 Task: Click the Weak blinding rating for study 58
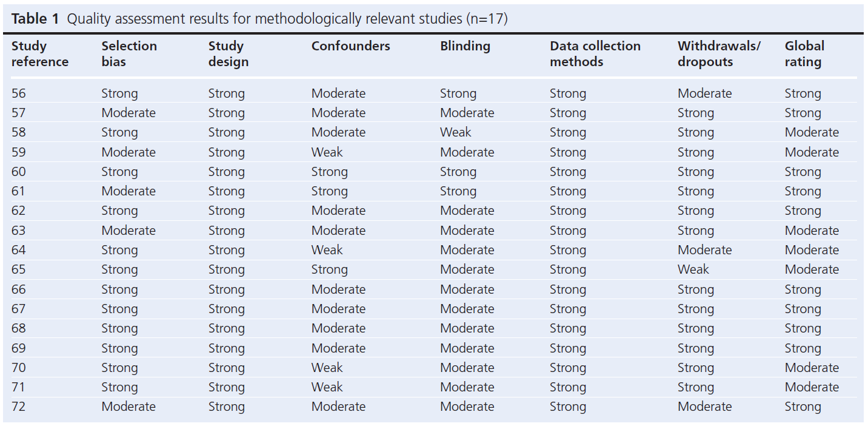(455, 132)
